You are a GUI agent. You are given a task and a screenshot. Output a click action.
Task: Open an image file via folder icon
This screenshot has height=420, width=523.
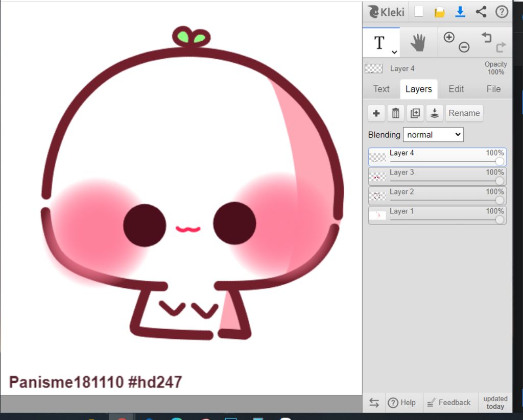[x=439, y=12]
